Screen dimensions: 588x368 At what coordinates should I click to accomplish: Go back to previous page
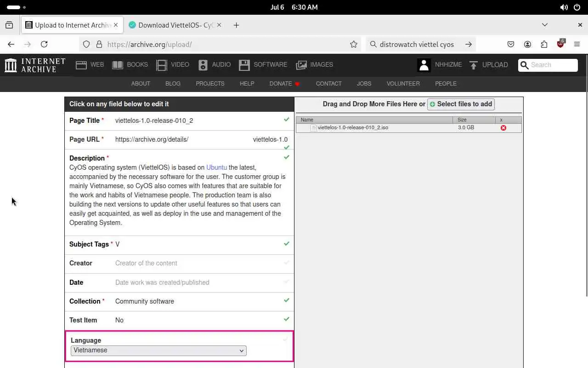(11, 44)
